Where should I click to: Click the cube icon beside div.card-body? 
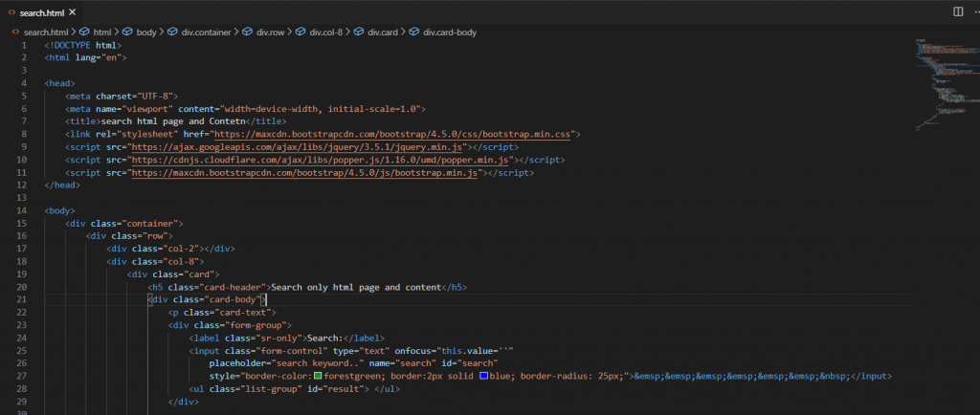click(413, 32)
